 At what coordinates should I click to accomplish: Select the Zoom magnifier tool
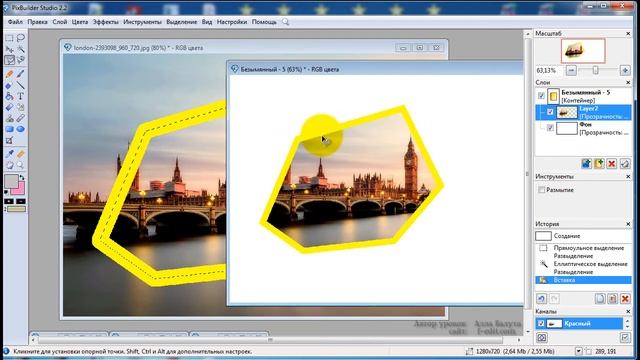click(20, 165)
